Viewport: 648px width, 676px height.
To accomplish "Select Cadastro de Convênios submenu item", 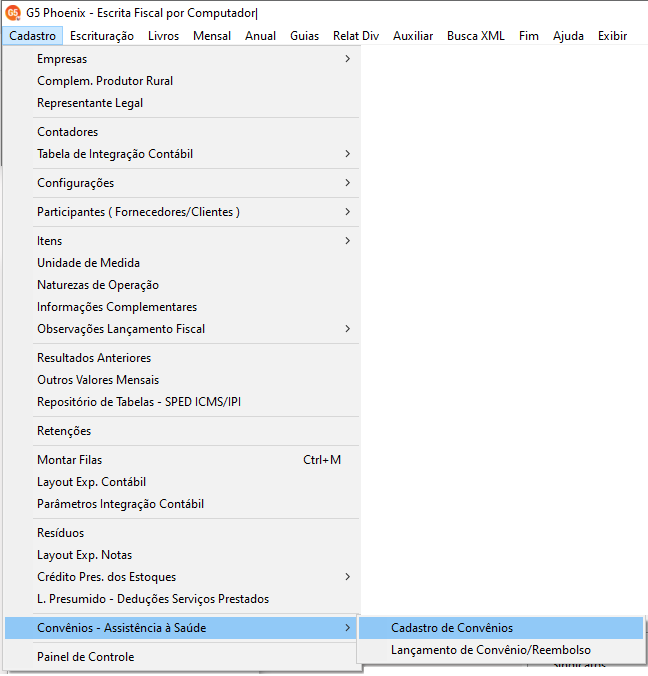I will (x=501, y=628).
